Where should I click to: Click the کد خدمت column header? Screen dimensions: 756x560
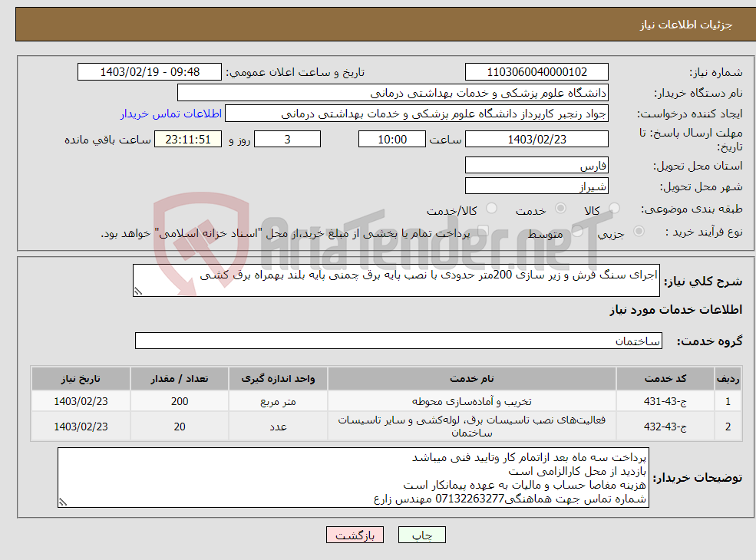click(x=665, y=379)
